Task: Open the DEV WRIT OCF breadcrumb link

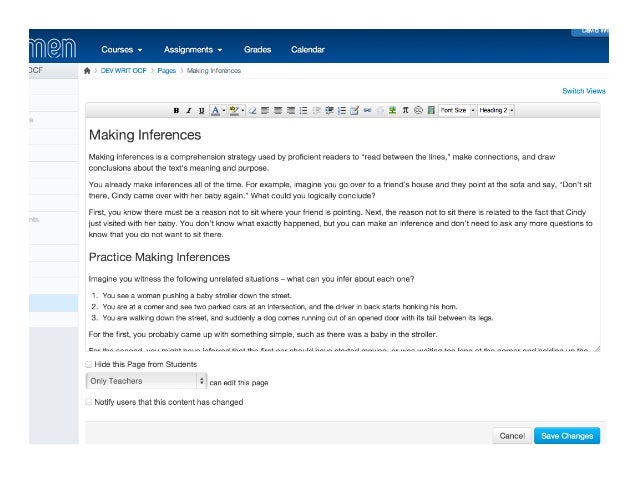Action: [123, 70]
